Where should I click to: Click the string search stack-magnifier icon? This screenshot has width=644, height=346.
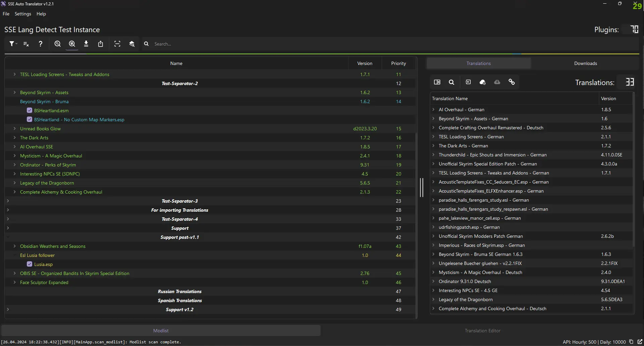coord(132,44)
